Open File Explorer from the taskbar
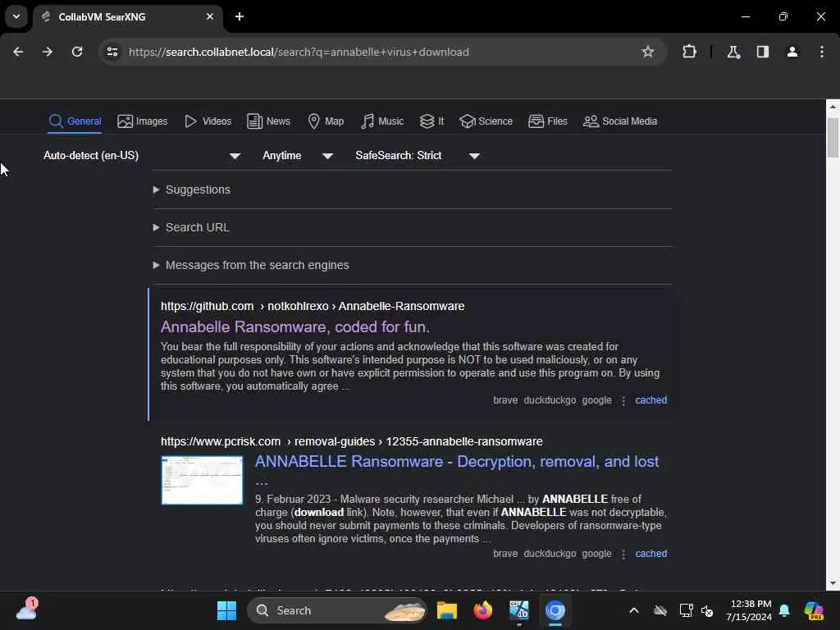This screenshot has width=840, height=630. [x=447, y=610]
